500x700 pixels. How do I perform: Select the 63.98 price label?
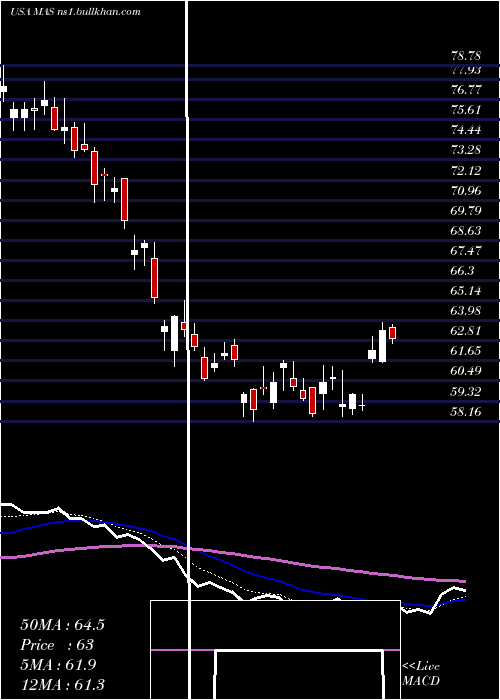[x=466, y=311]
